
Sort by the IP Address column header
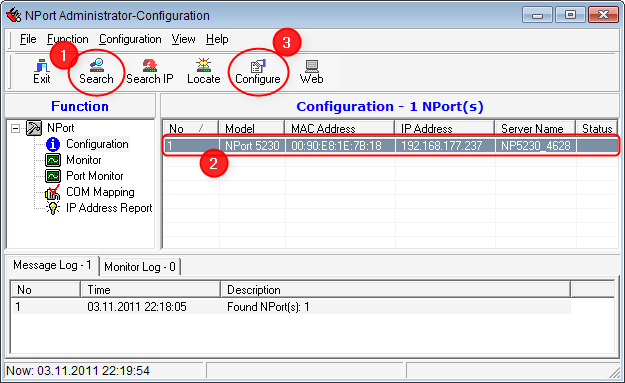[x=444, y=128]
